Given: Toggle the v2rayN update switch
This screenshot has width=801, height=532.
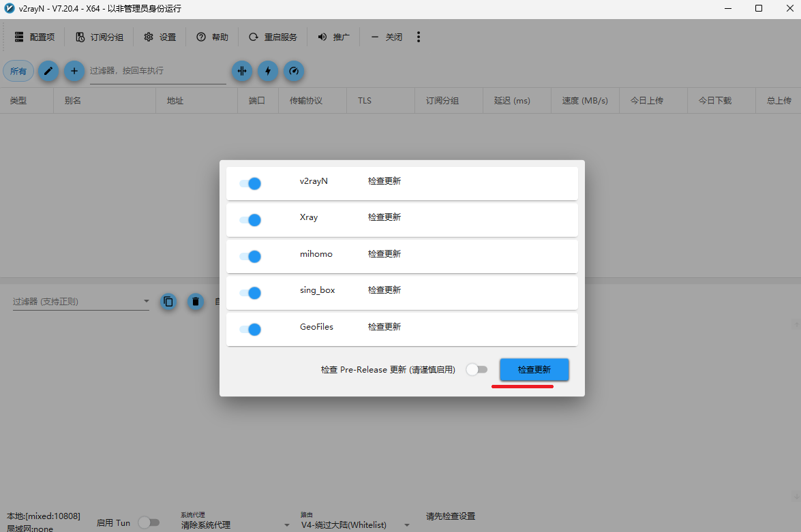Looking at the screenshot, I should click(250, 183).
